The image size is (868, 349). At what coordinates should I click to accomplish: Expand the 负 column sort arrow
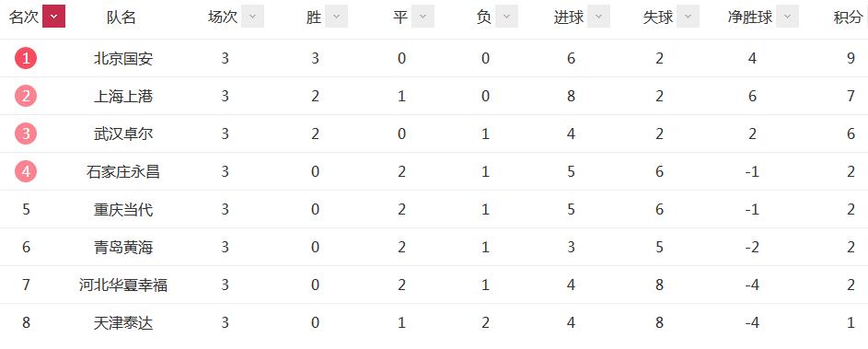tap(506, 17)
